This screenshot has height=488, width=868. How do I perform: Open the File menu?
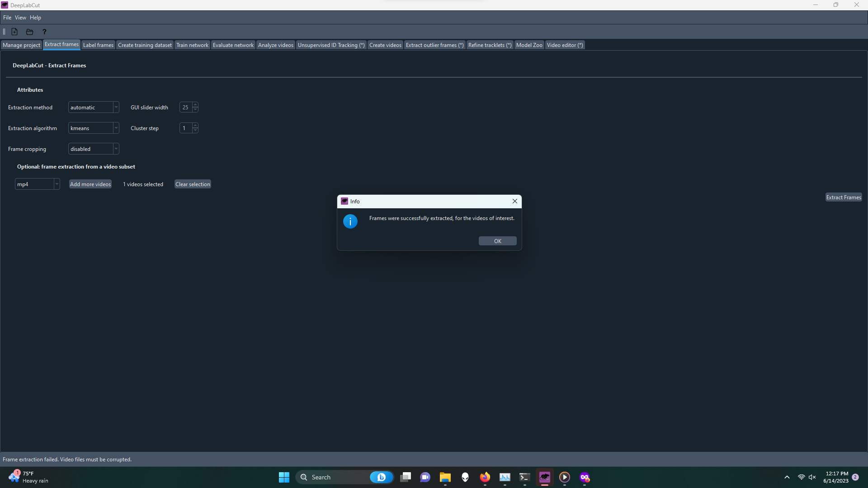7,17
